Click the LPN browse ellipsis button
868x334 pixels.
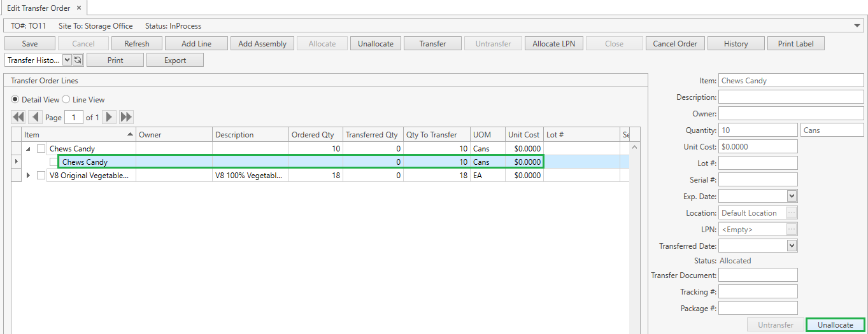point(792,230)
